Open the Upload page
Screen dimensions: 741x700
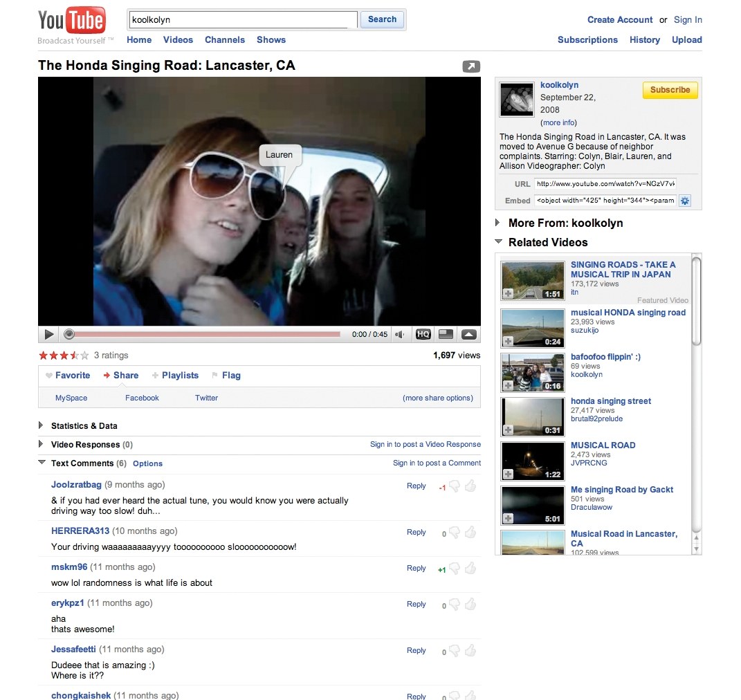(687, 39)
